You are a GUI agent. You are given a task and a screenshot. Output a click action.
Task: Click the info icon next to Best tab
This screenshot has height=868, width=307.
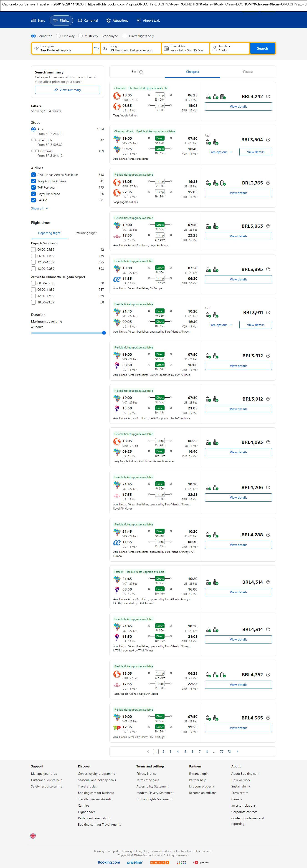[x=141, y=72]
